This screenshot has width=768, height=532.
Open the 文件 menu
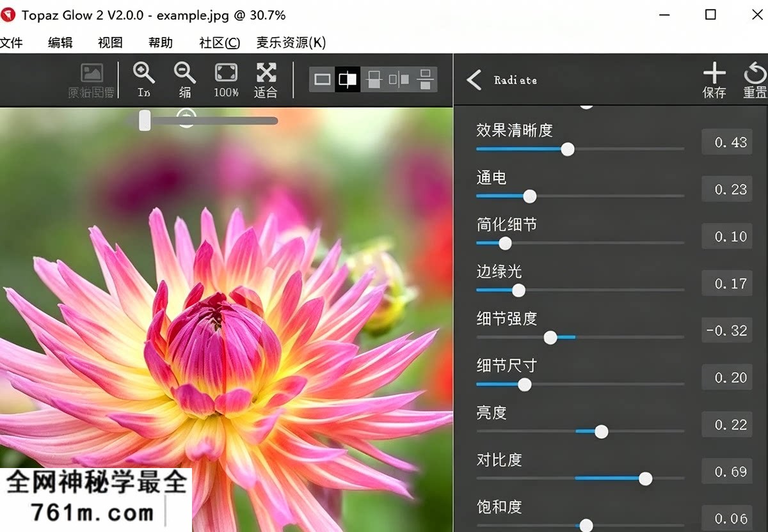tap(12, 42)
